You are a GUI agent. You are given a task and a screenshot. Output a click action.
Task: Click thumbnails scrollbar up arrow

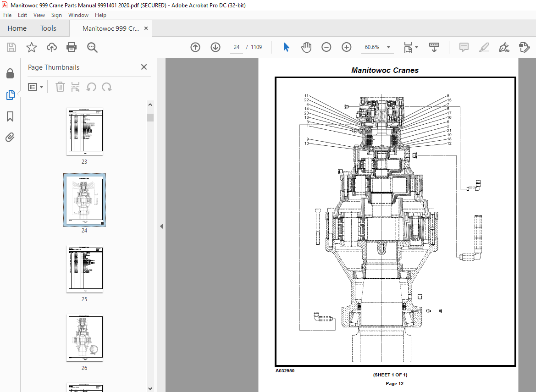tap(150, 105)
